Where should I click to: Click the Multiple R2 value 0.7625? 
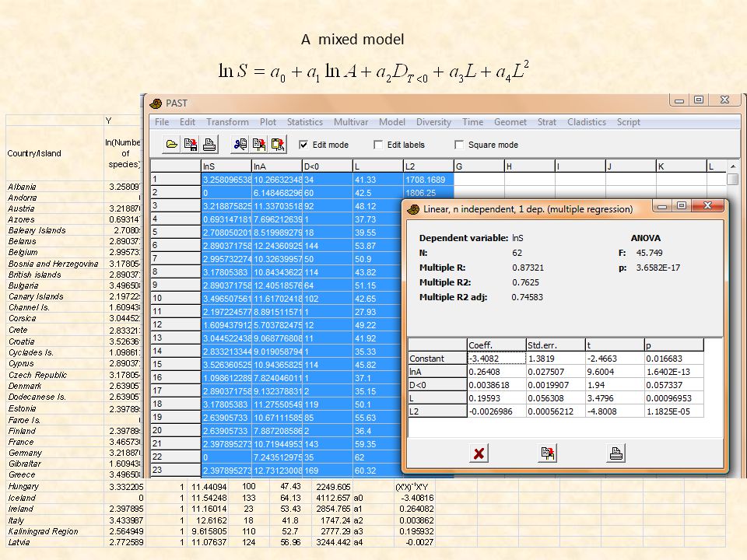(525, 282)
